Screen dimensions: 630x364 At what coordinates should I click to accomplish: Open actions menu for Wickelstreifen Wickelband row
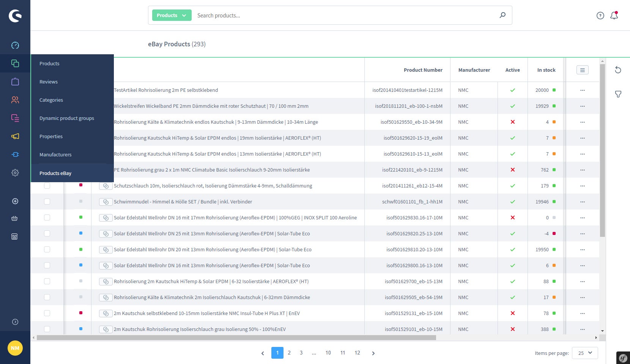(583, 106)
